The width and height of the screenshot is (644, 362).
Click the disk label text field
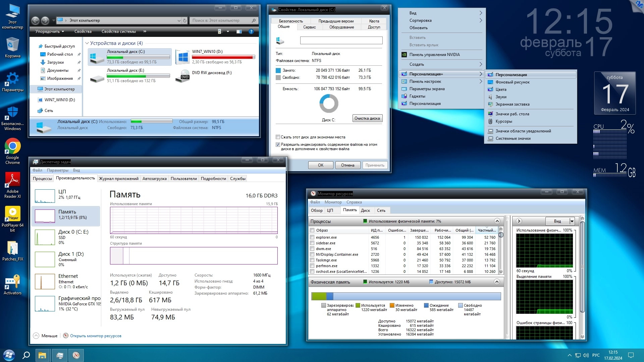pos(341,41)
